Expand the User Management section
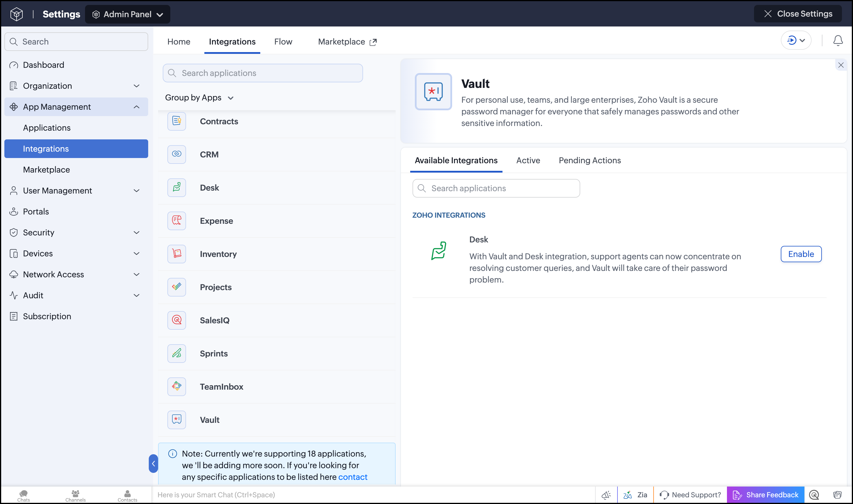 point(137,191)
